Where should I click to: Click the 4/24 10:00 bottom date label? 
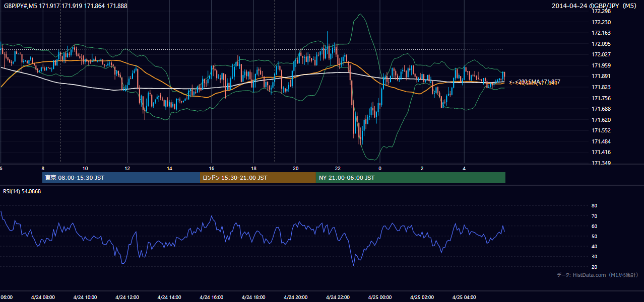(85, 297)
